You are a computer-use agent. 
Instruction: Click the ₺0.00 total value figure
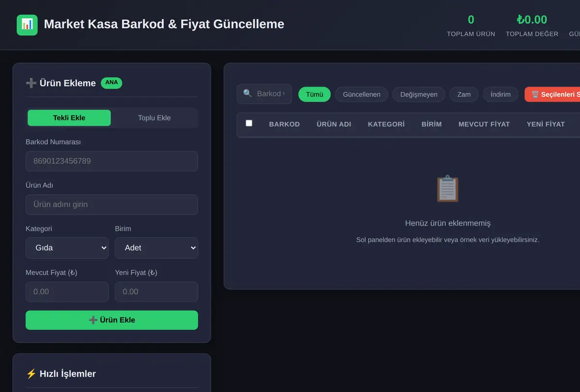532,20
